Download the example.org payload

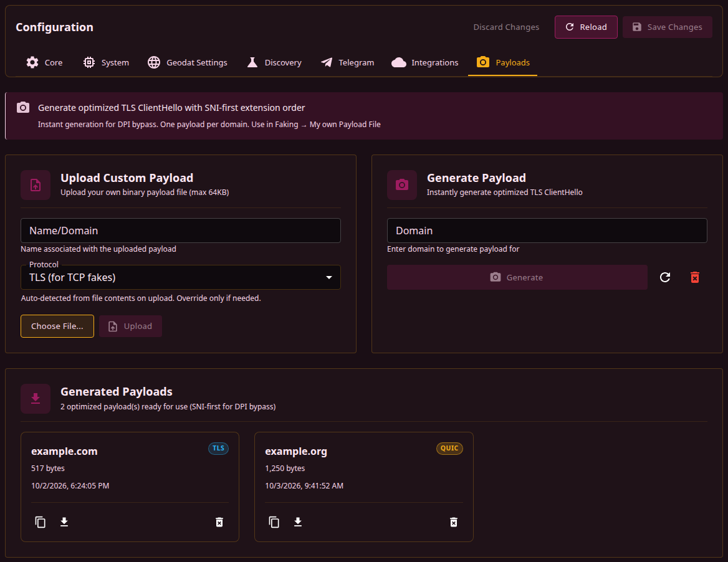pos(298,522)
